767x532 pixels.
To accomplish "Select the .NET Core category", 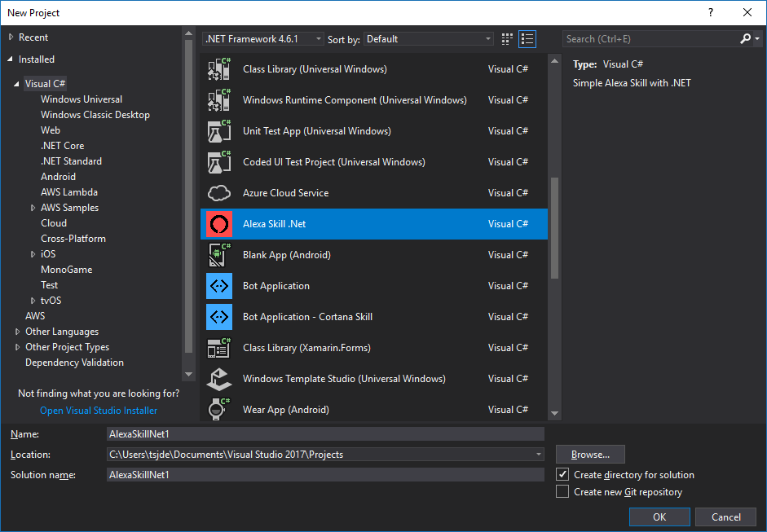I will [63, 146].
